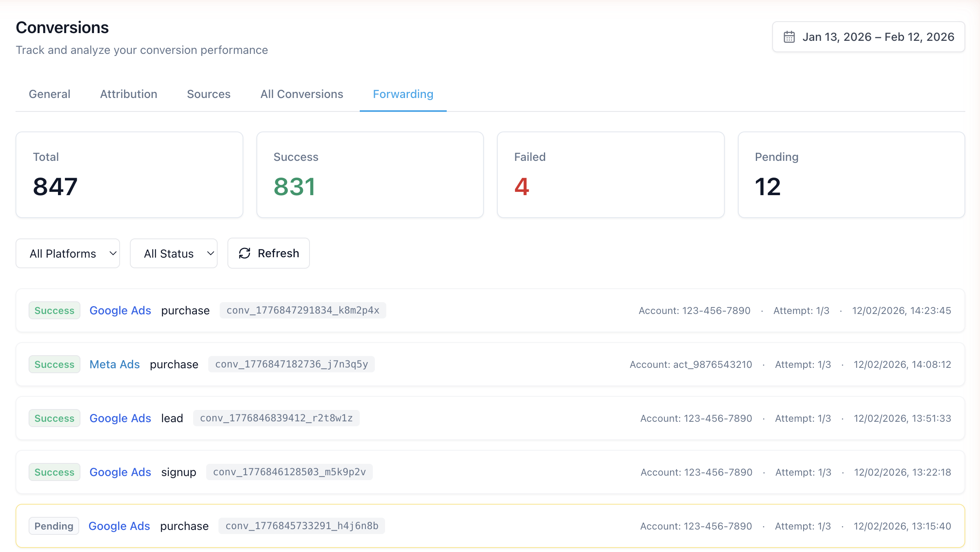Viewport: 980px width, 552px height.
Task: Switch to the Attribution tab
Action: point(128,94)
